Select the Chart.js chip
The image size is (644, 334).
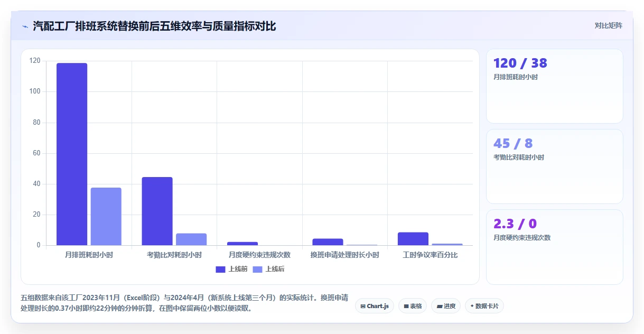click(x=375, y=306)
